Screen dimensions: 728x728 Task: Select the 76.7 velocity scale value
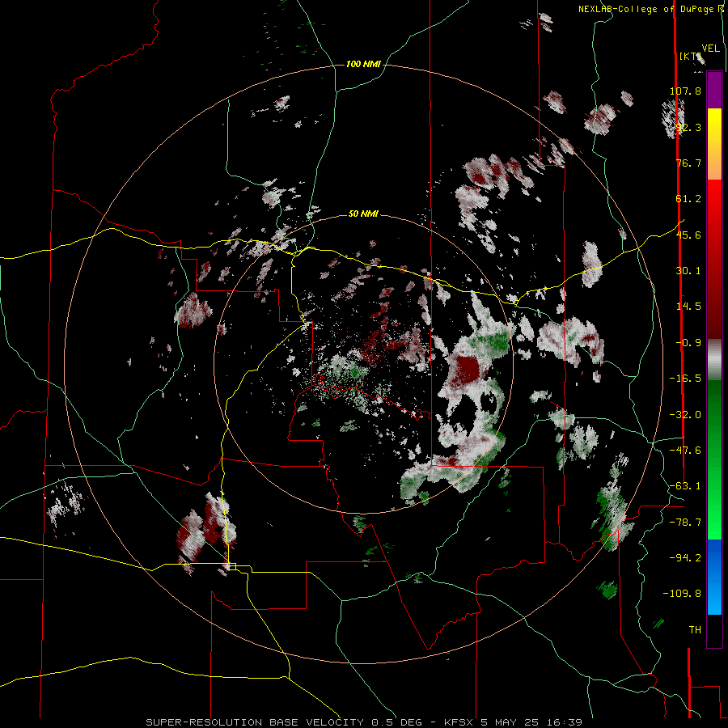click(688, 163)
